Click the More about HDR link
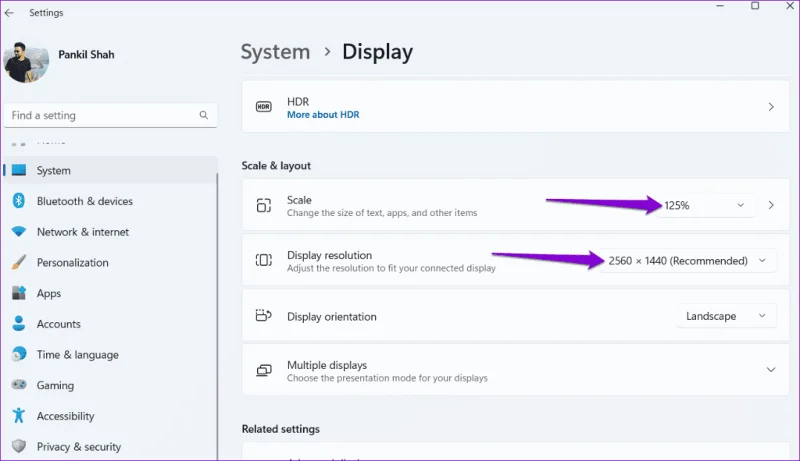Viewport: 800px width, 461px height. click(x=323, y=115)
